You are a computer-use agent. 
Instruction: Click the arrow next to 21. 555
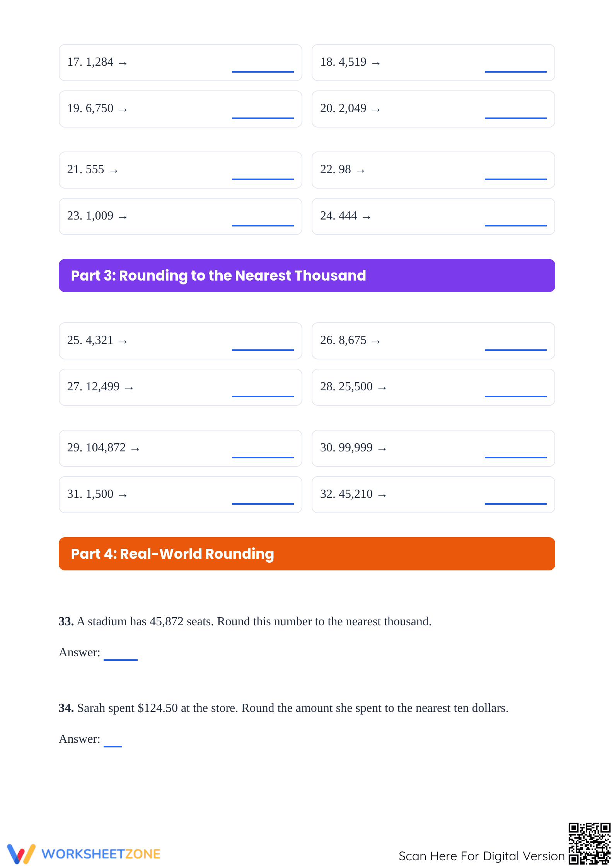click(113, 170)
